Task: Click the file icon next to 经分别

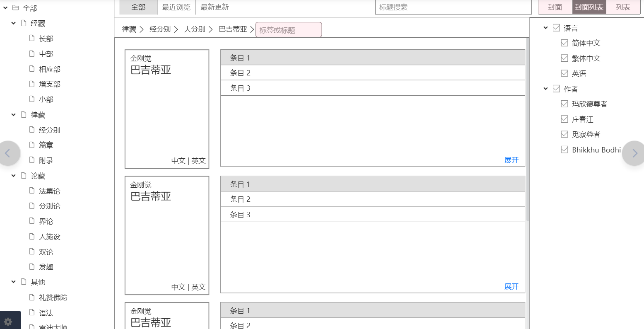Action: coord(32,130)
